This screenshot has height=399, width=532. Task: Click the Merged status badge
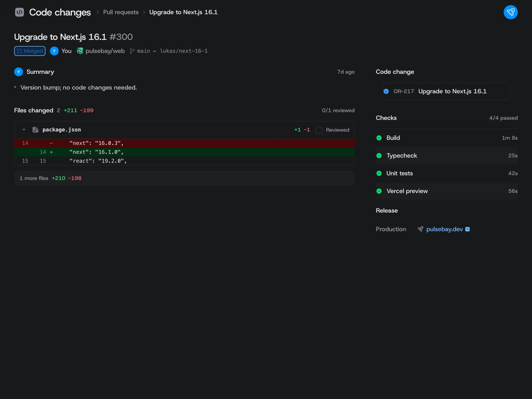(x=30, y=51)
